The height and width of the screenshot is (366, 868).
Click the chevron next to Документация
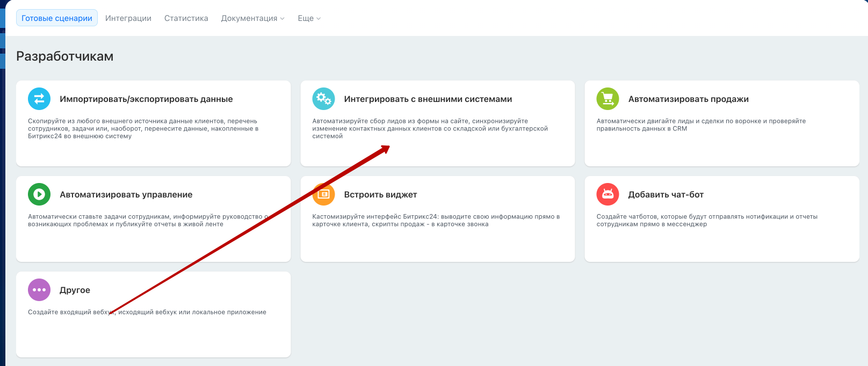click(x=283, y=19)
